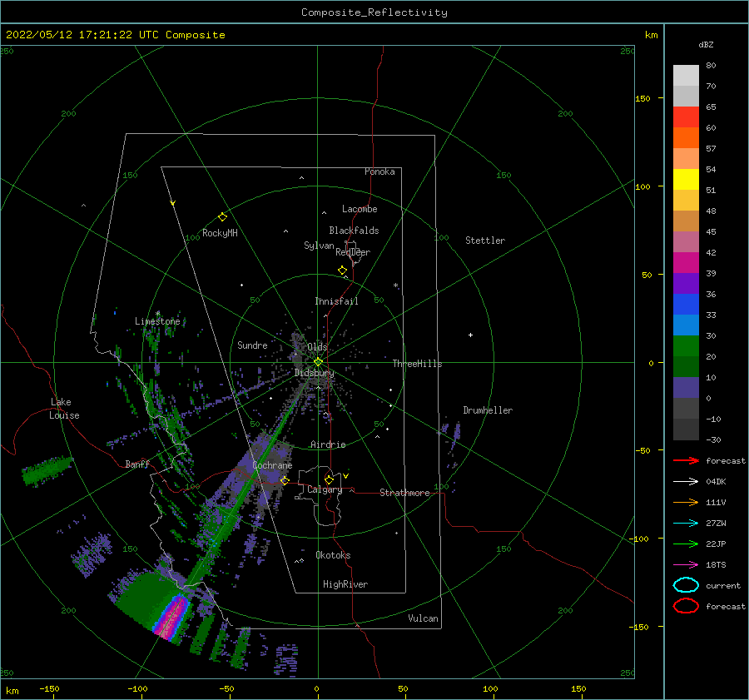Screen dimensions: 749x700
Task: Select the cyan current ellipse icon
Action: tap(686, 585)
